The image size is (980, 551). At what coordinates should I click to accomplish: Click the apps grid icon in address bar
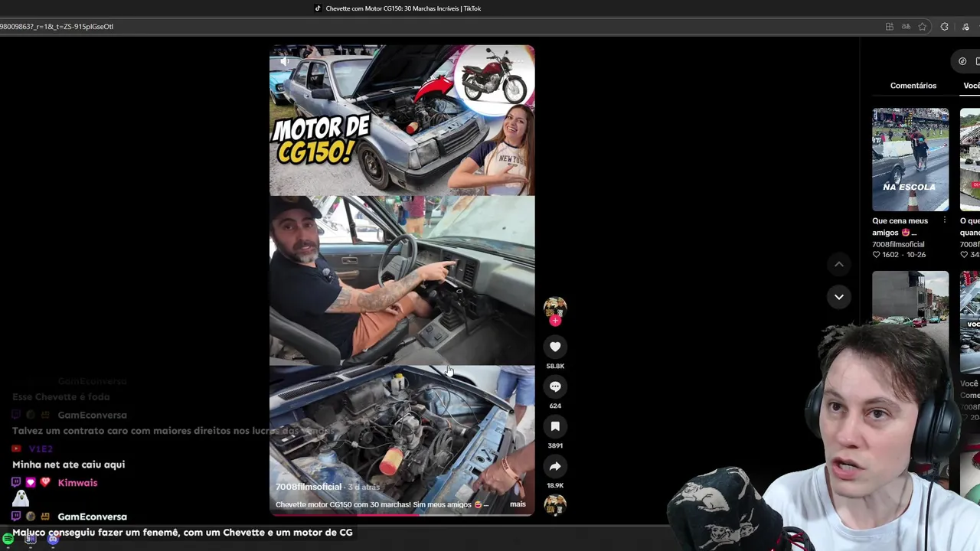coord(889,27)
